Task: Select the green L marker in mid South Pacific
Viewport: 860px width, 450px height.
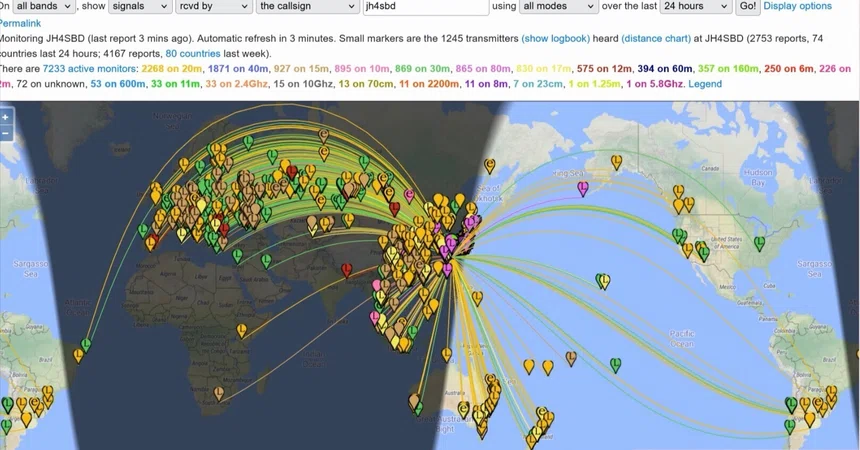Action: tap(616, 365)
